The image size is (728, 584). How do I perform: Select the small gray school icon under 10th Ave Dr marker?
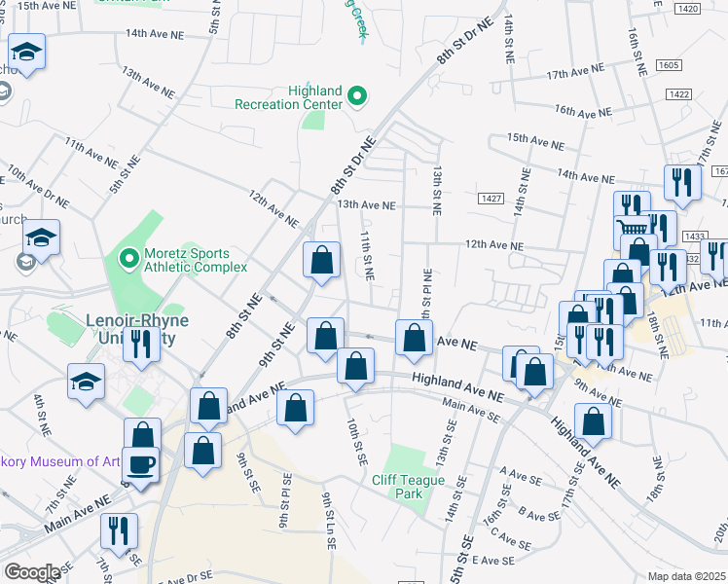(25, 263)
